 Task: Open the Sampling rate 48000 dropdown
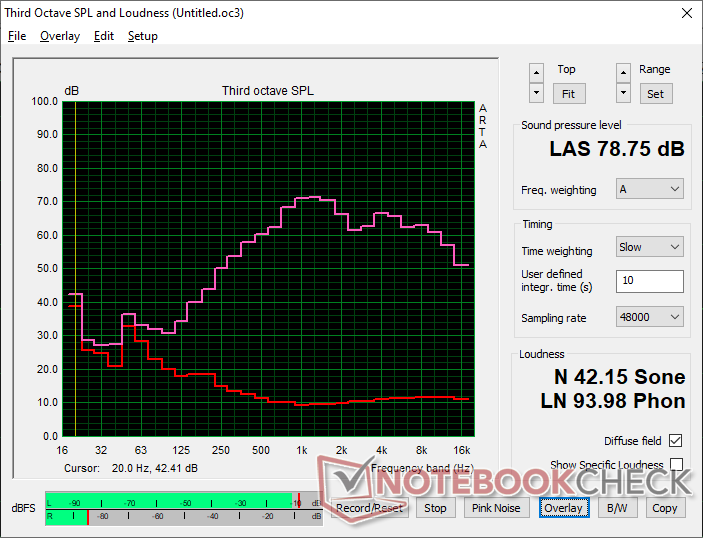650,317
